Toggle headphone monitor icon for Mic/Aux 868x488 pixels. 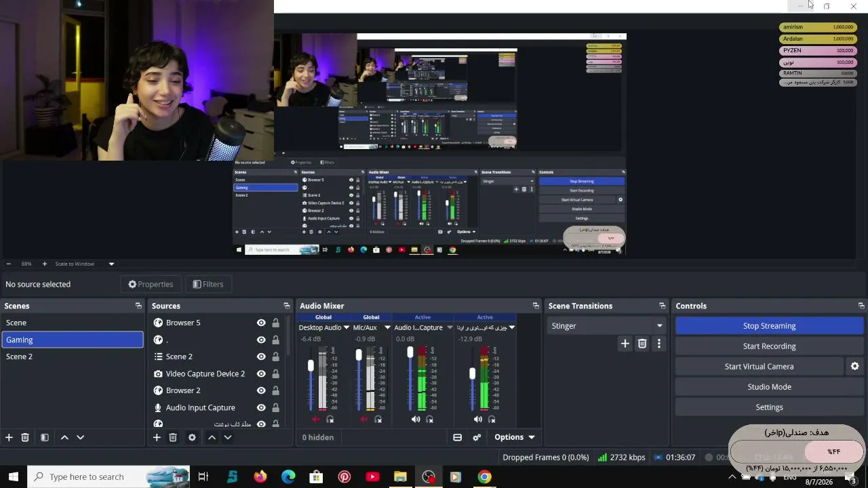click(x=378, y=420)
